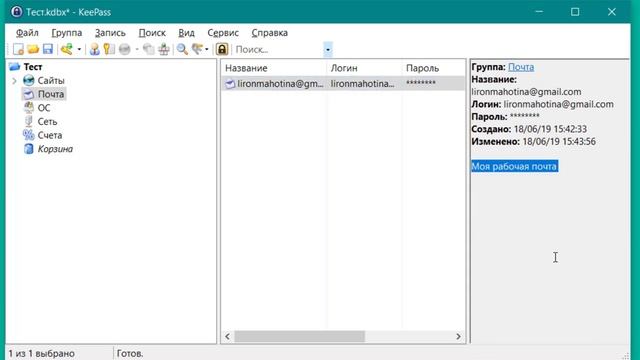
Task: Click the masked password cell in the entry row
Action: tap(421, 84)
